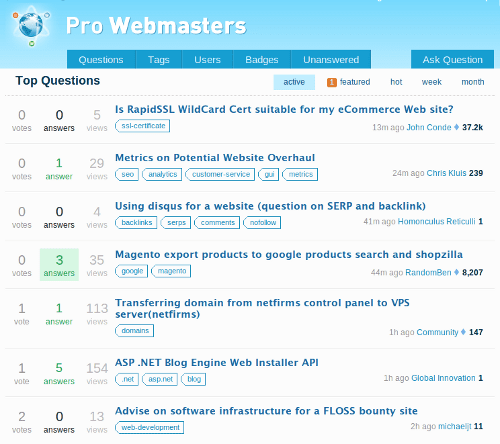This screenshot has height=444, width=500.
Task: Click the diamond icon beside Community
Action: [x=463, y=332]
